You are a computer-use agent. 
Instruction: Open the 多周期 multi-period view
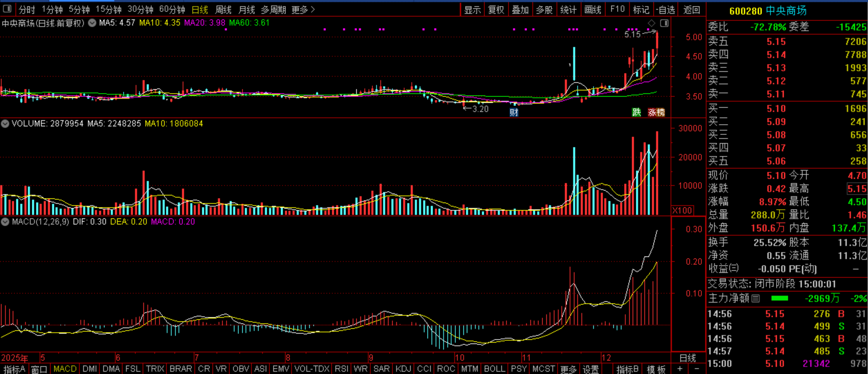(273, 9)
